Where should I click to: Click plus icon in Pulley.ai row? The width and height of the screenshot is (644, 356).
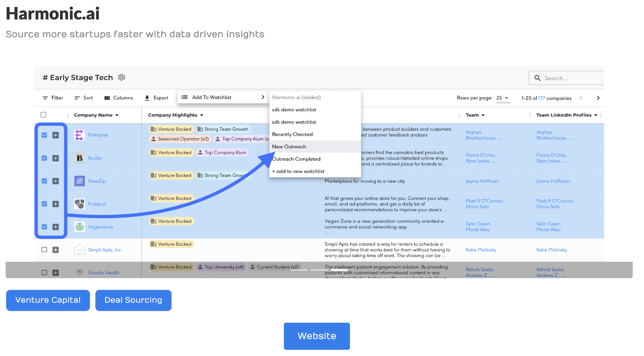[56, 204]
